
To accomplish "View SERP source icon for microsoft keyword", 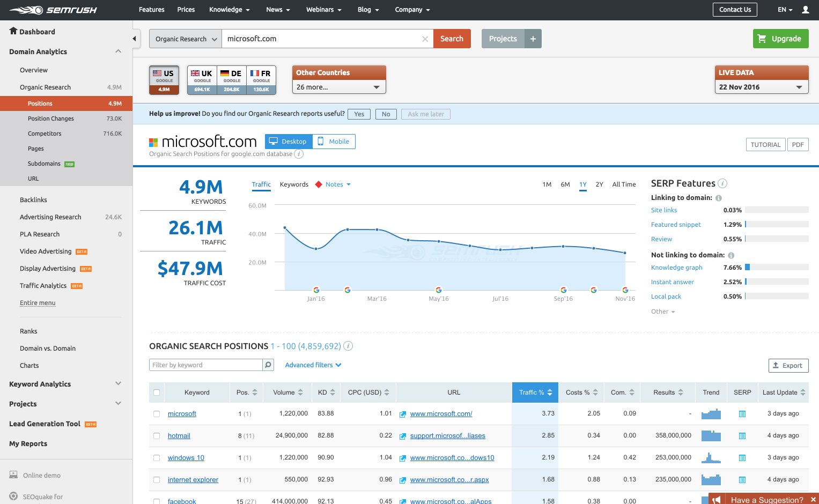I will (x=742, y=414).
